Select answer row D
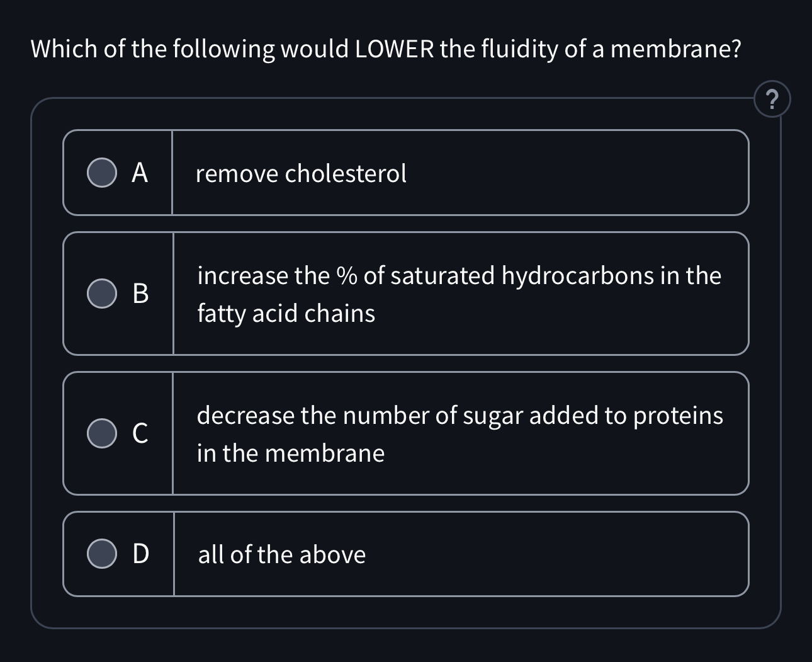 click(406, 554)
